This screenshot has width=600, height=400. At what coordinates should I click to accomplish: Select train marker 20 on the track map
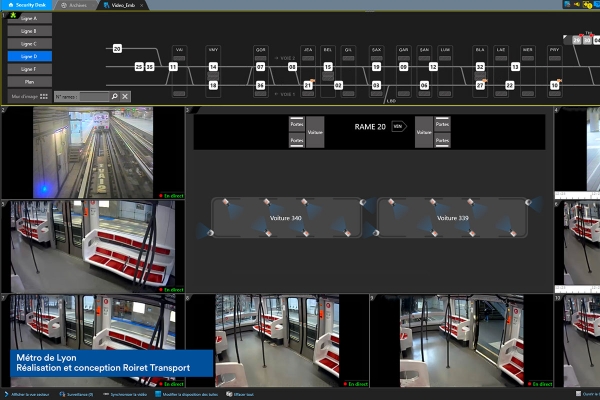click(x=117, y=49)
